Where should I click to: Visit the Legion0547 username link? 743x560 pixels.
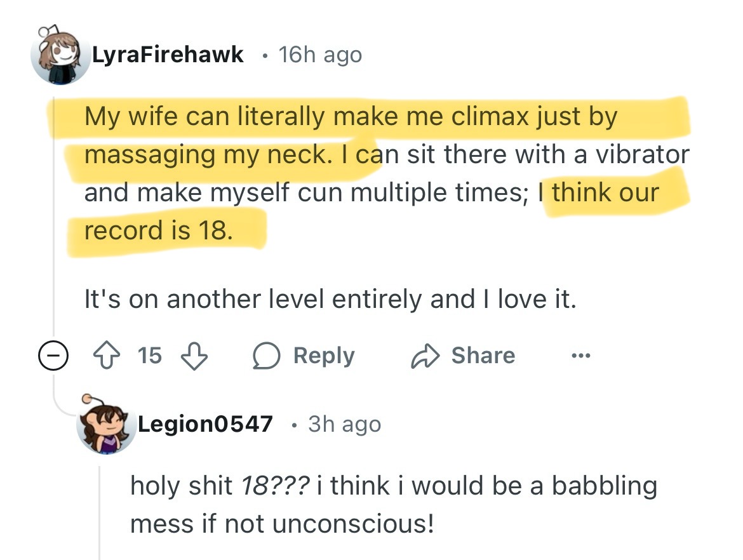click(x=205, y=424)
